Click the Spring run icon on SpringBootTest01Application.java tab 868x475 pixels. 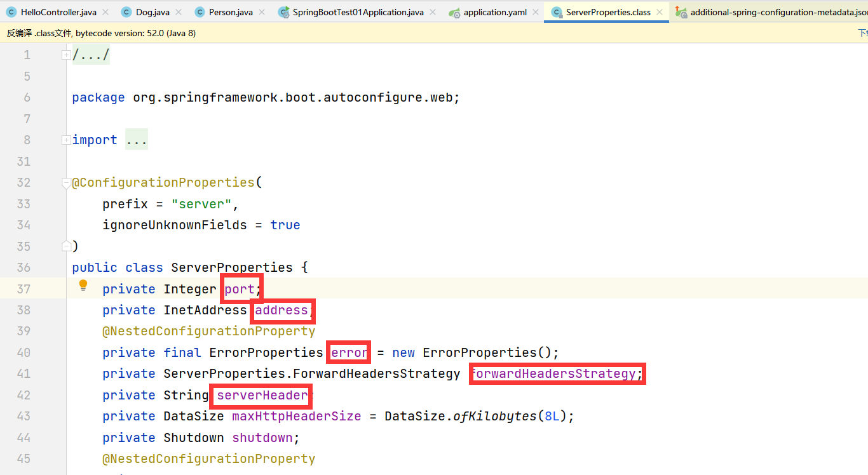[x=283, y=12]
